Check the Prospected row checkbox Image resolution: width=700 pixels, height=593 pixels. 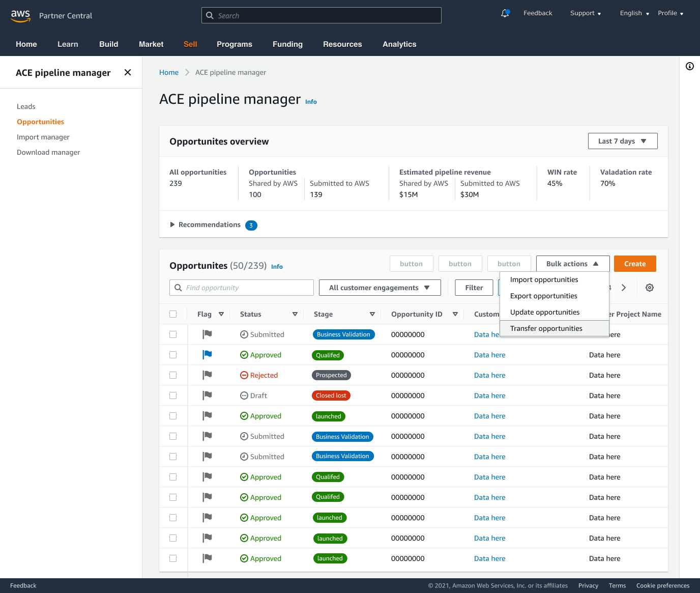pos(173,375)
